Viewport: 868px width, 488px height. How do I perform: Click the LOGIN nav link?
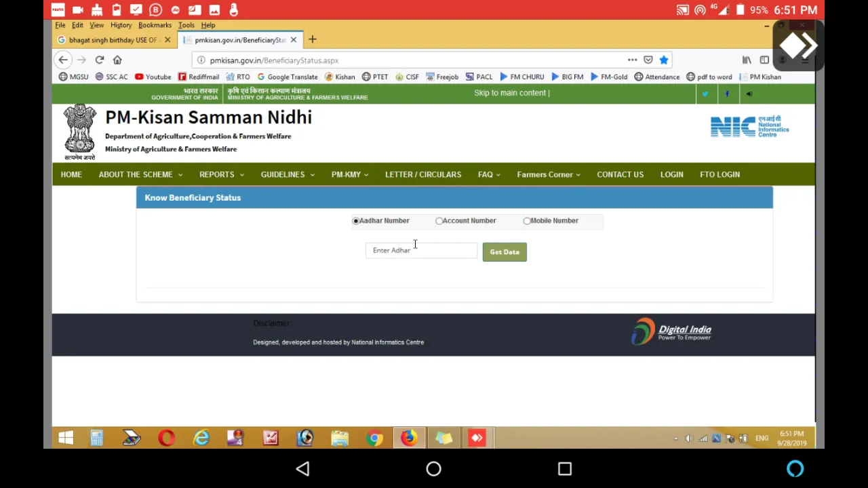point(672,175)
